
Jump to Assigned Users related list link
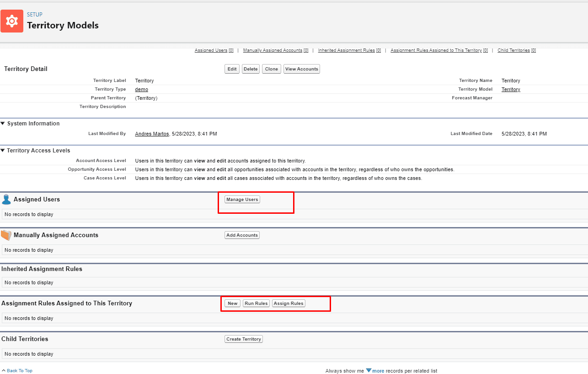(211, 50)
